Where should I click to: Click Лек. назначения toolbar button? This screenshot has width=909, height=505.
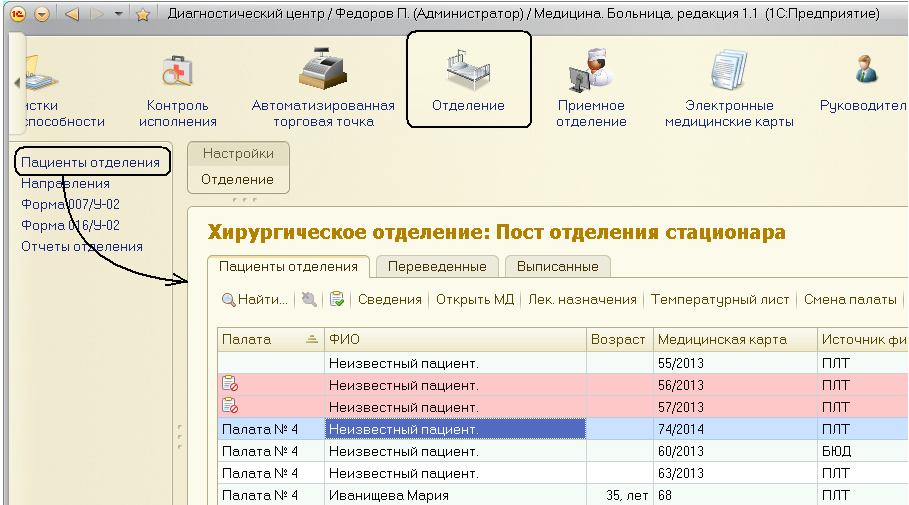(x=582, y=299)
